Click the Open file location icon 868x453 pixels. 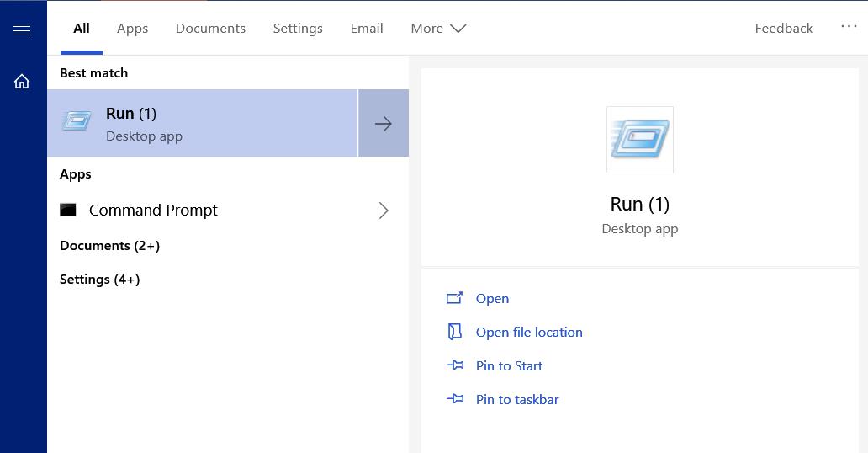(454, 332)
